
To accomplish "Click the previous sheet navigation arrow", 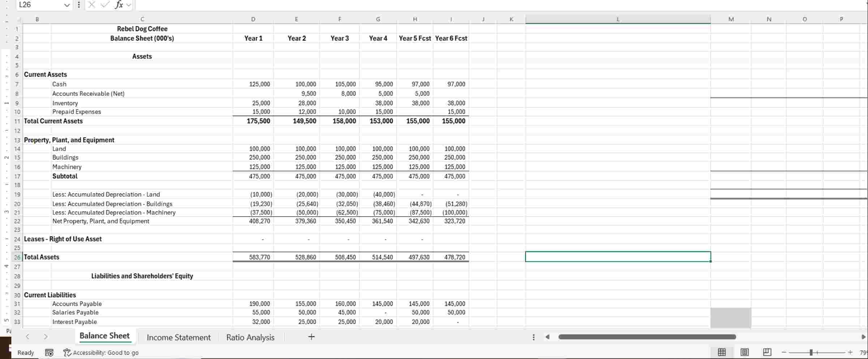I will [x=28, y=337].
